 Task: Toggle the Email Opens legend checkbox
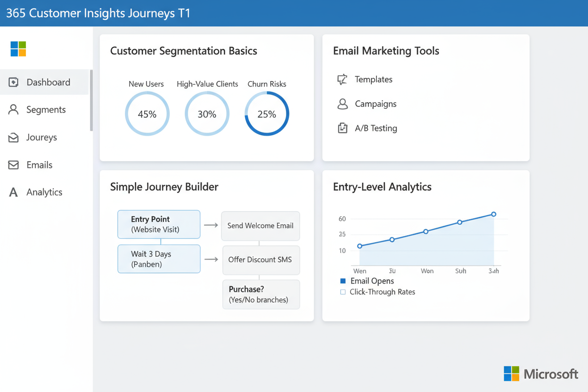click(x=343, y=281)
